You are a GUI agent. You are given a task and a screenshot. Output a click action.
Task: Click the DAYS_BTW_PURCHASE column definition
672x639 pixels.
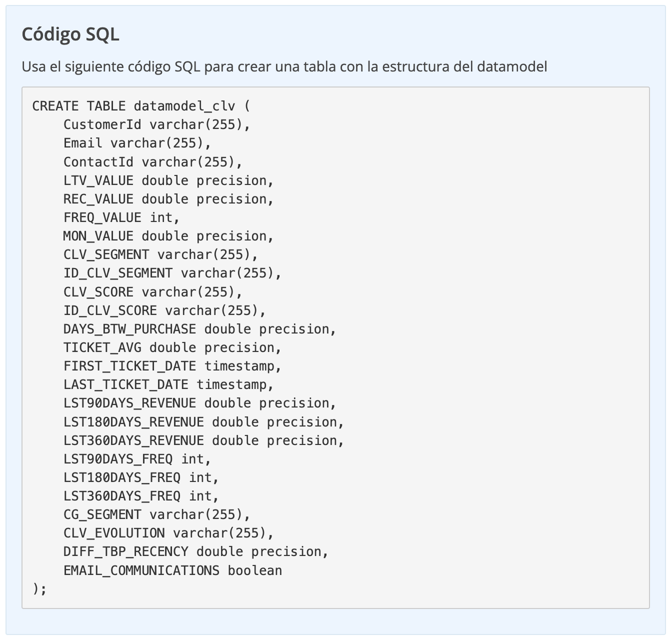point(199,329)
